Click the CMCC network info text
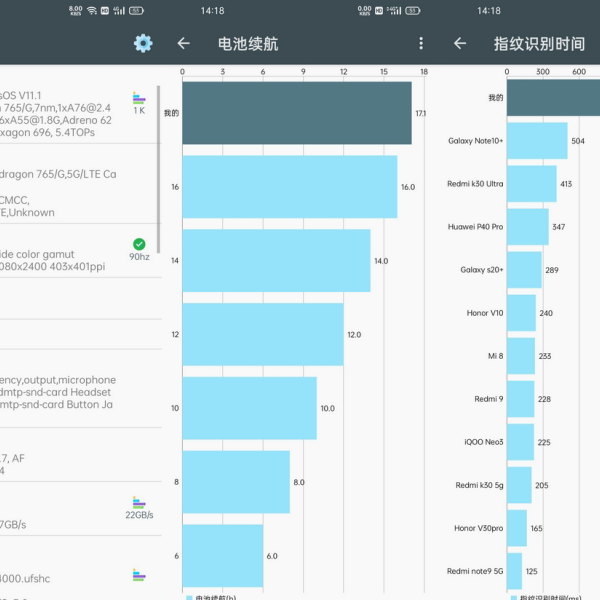 click(x=15, y=200)
